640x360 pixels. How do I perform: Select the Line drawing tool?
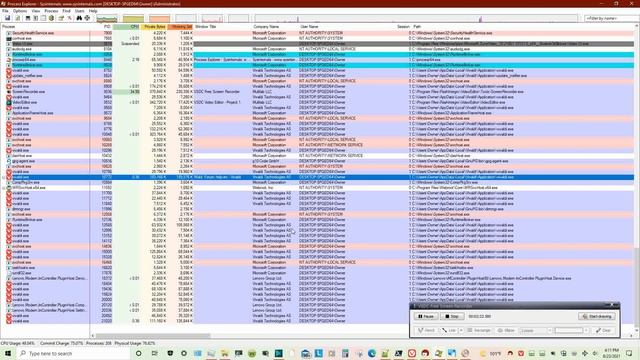click(449, 330)
